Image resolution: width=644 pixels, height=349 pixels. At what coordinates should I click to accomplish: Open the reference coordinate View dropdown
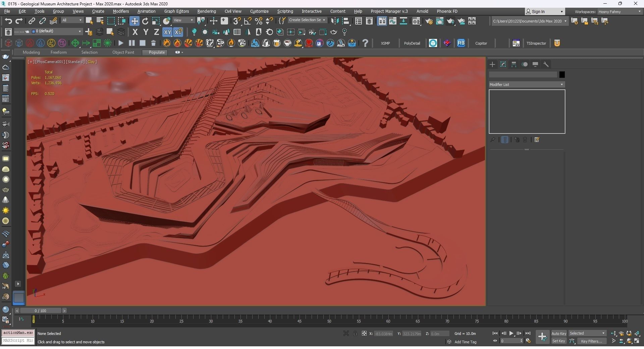pos(183,20)
